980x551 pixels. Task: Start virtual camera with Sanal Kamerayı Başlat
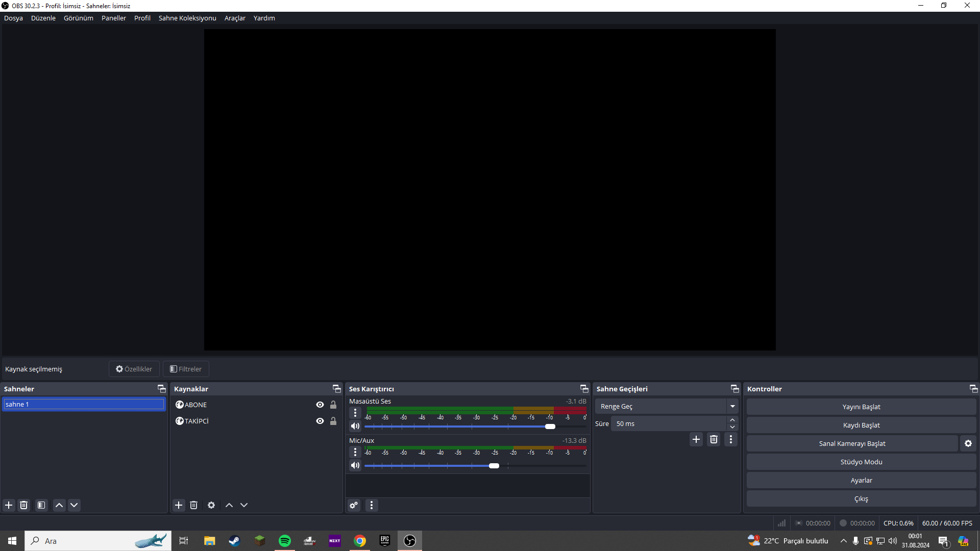(852, 443)
